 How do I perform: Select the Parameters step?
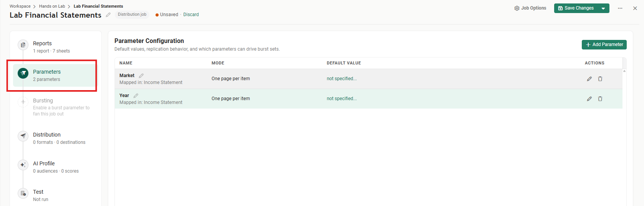point(55,75)
